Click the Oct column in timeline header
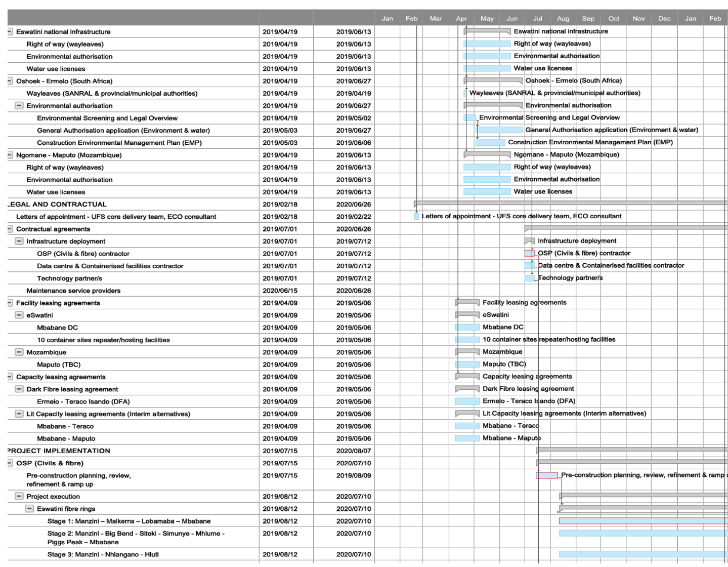 pyautogui.click(x=614, y=19)
